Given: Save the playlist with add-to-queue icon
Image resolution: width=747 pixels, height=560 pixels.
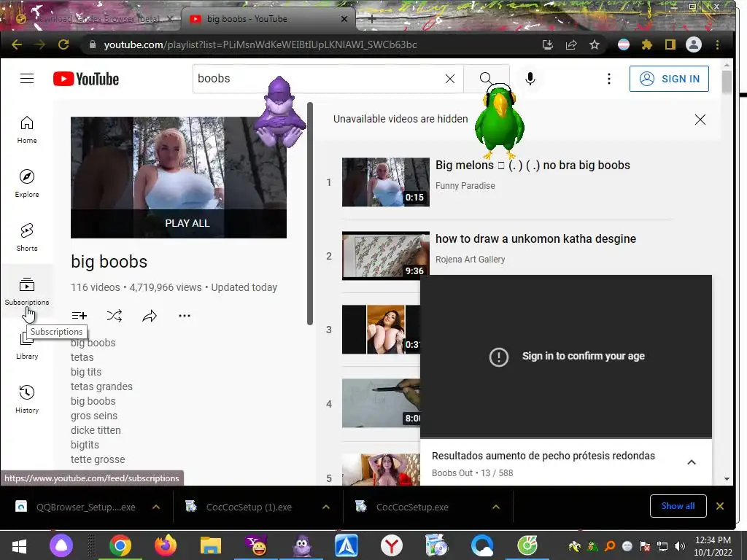Looking at the screenshot, I should click(79, 315).
